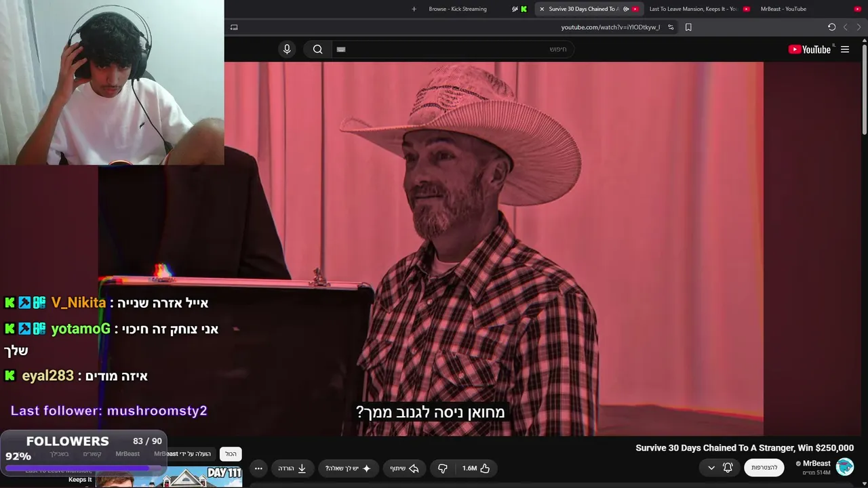Ask a question with the sparkle button

[349, 468]
